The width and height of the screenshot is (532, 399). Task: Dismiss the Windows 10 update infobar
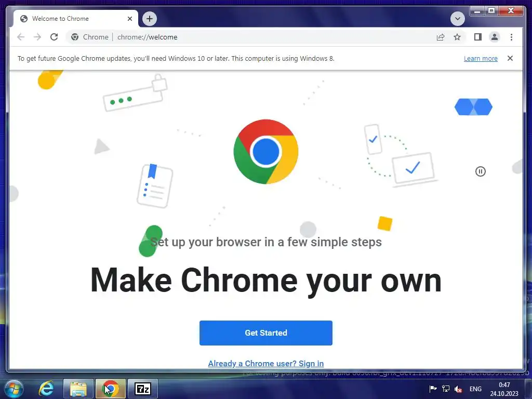click(x=510, y=58)
